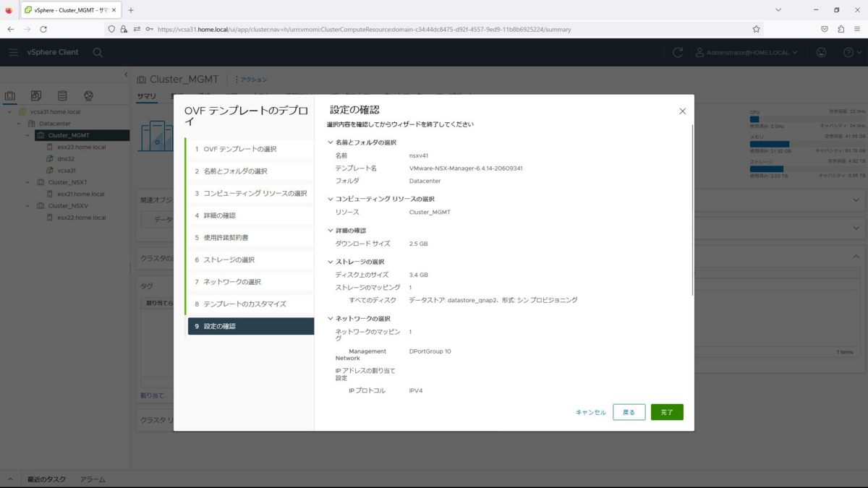868x488 pixels.
Task: Click the vSphere refresh icon in the header
Action: coord(677,52)
